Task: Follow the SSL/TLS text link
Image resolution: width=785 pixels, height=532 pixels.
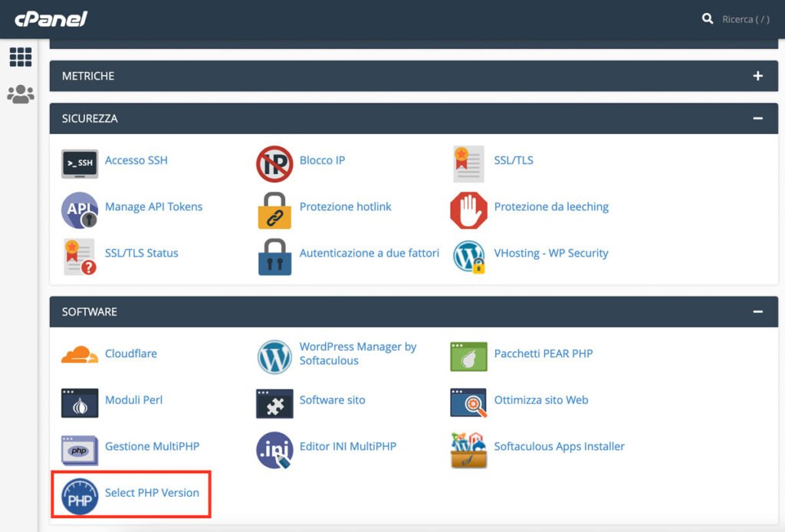Action: point(514,160)
